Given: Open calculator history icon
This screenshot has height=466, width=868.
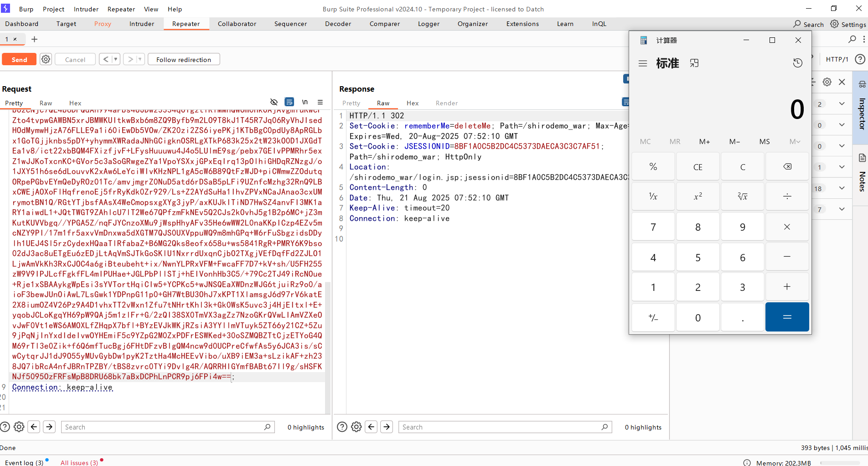Looking at the screenshot, I should (797, 63).
